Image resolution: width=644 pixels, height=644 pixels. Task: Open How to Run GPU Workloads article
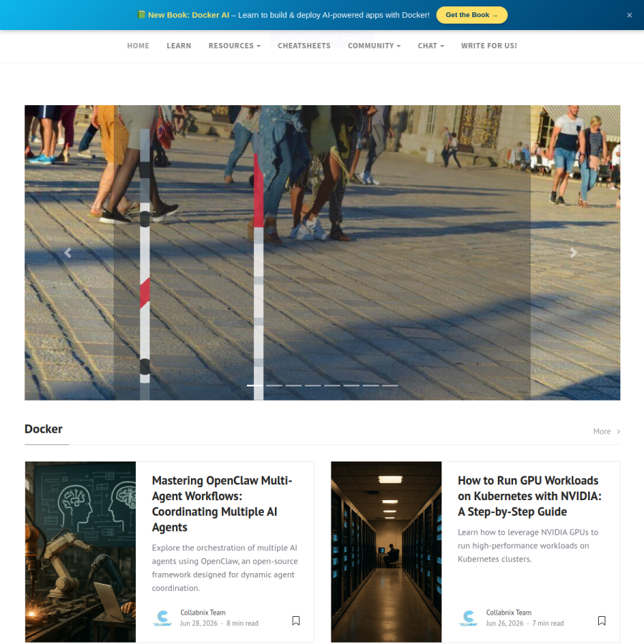[530, 496]
